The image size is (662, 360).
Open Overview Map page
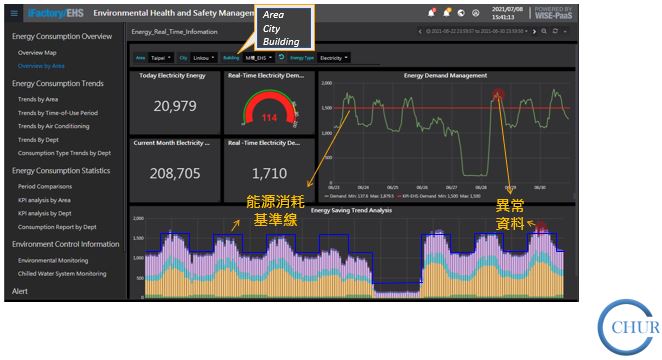coord(37,53)
